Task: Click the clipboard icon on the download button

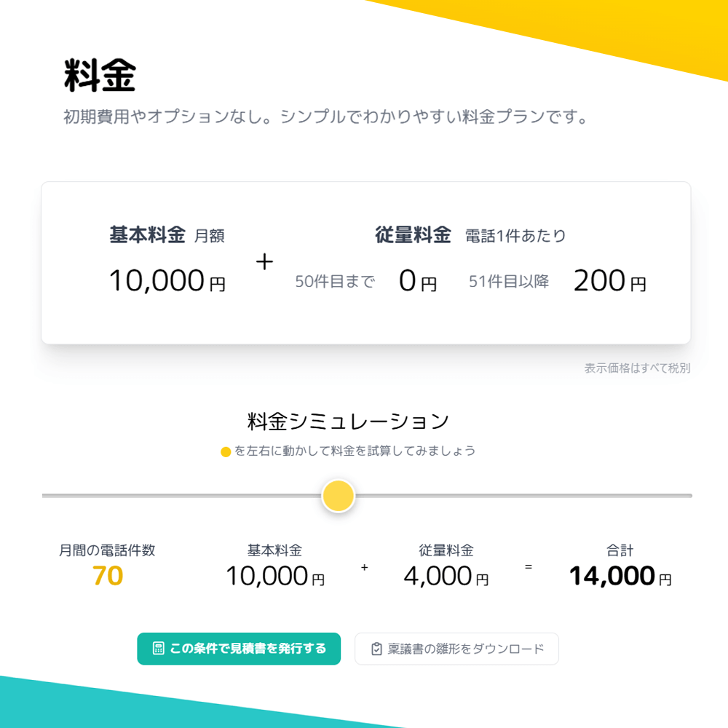Action: pos(376,649)
